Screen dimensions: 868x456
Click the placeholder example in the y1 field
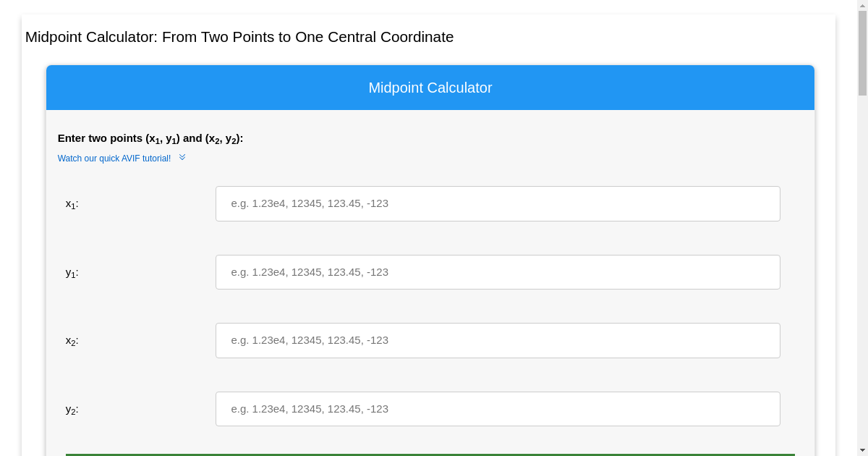click(x=310, y=272)
